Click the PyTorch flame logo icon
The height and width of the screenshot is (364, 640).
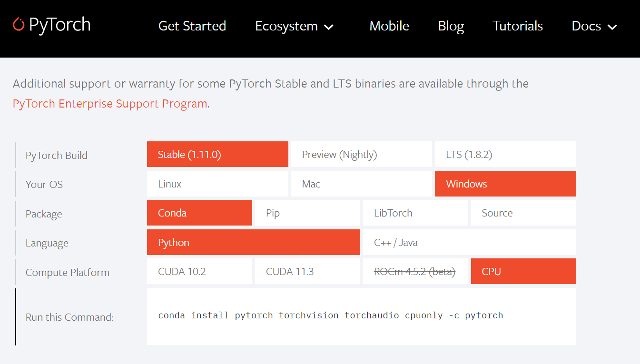point(19,24)
